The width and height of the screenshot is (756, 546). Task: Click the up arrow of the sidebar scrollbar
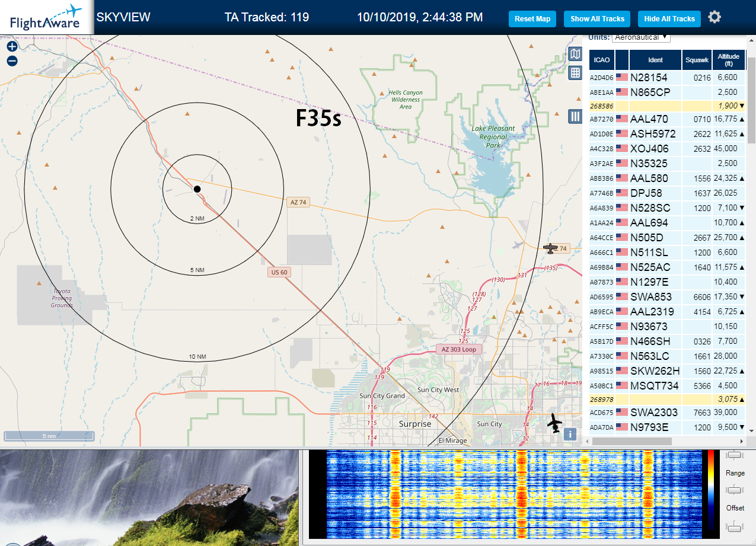coord(751,39)
